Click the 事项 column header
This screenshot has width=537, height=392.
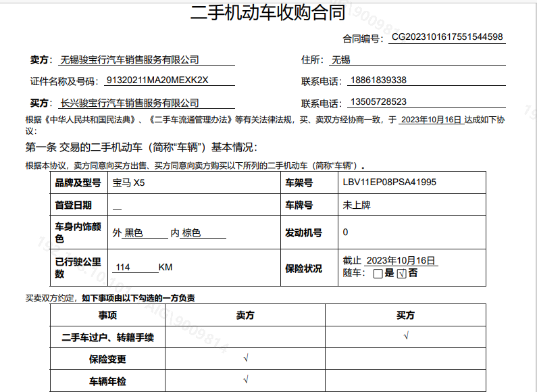click(x=107, y=315)
